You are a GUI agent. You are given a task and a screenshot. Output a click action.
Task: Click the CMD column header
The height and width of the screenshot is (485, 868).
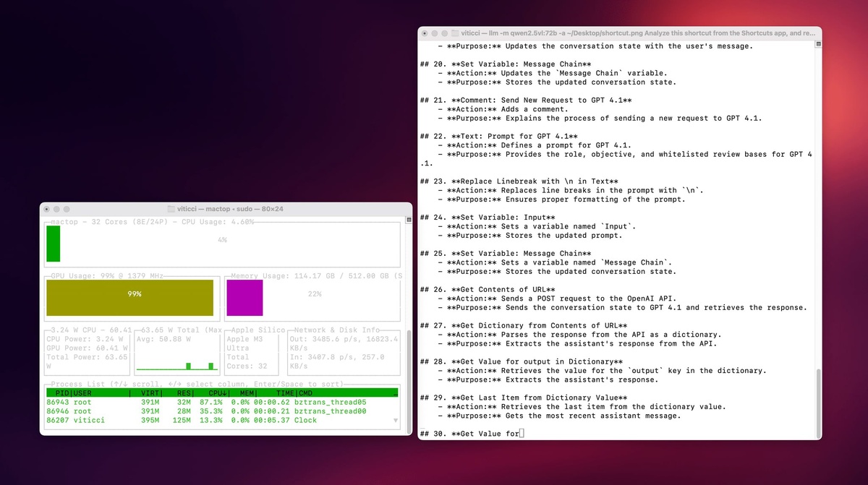coord(305,393)
